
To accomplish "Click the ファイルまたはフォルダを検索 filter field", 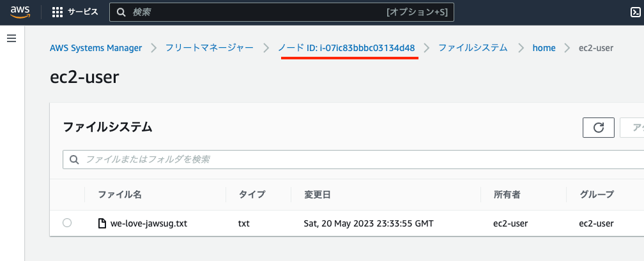I will point(353,160).
